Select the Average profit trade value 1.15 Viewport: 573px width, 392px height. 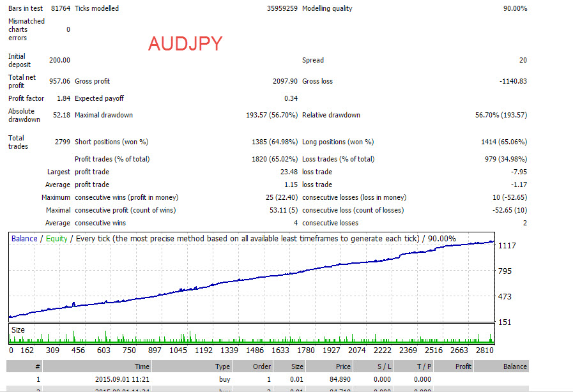(291, 185)
